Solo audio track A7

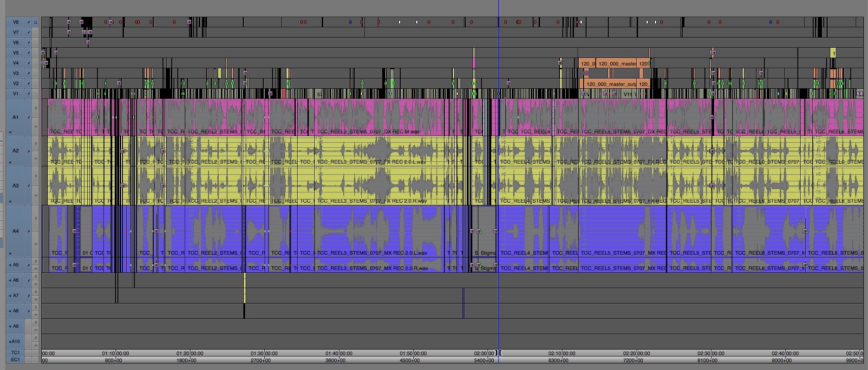point(36,292)
